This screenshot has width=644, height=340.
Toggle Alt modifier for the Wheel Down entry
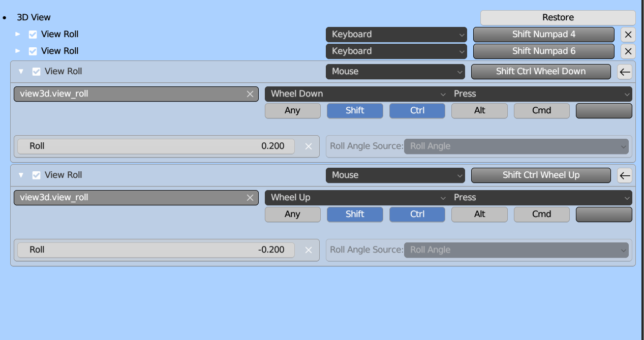coord(479,111)
